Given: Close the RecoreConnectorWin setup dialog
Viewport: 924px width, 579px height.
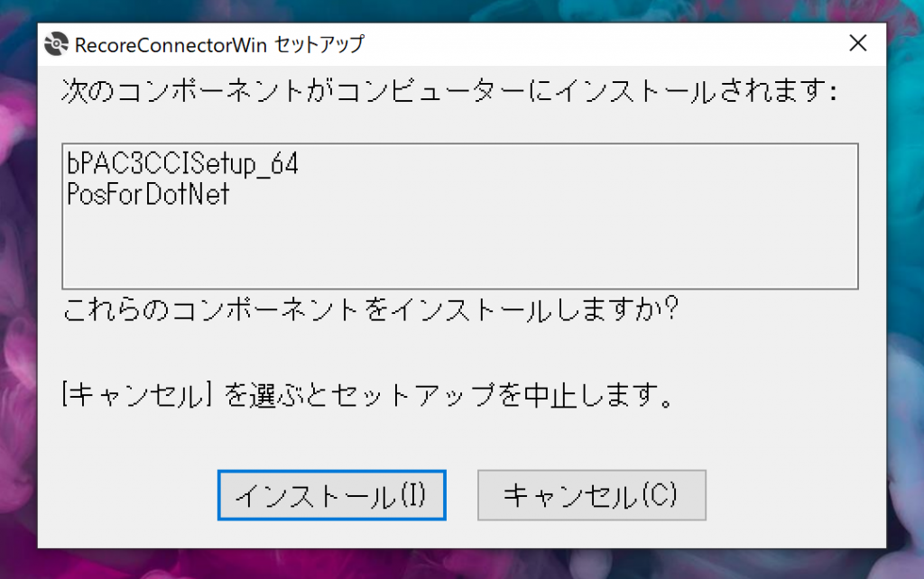Looking at the screenshot, I should 858,43.
